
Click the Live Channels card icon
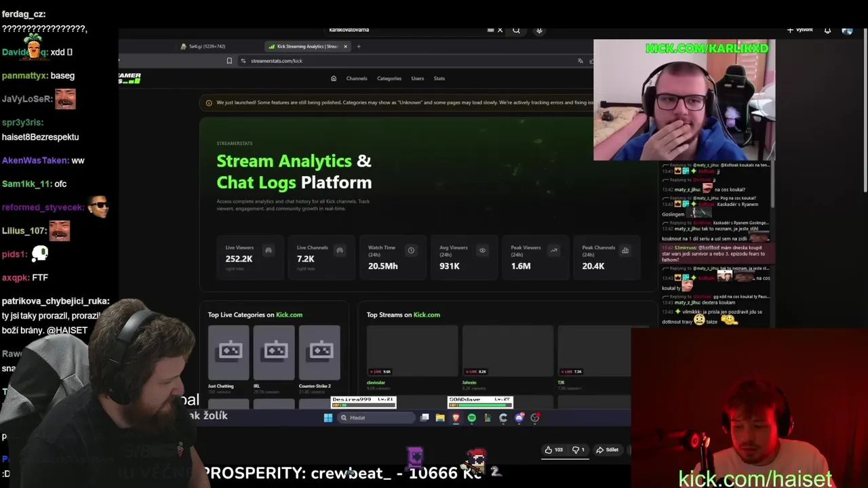[x=340, y=251]
